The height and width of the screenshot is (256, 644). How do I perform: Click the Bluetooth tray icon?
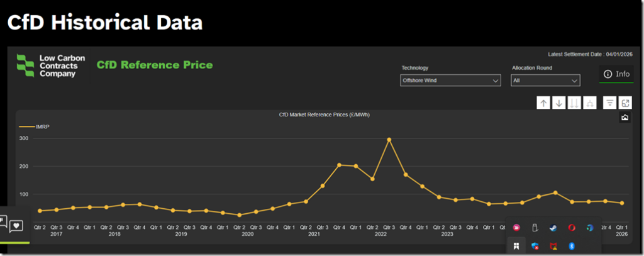572,246
